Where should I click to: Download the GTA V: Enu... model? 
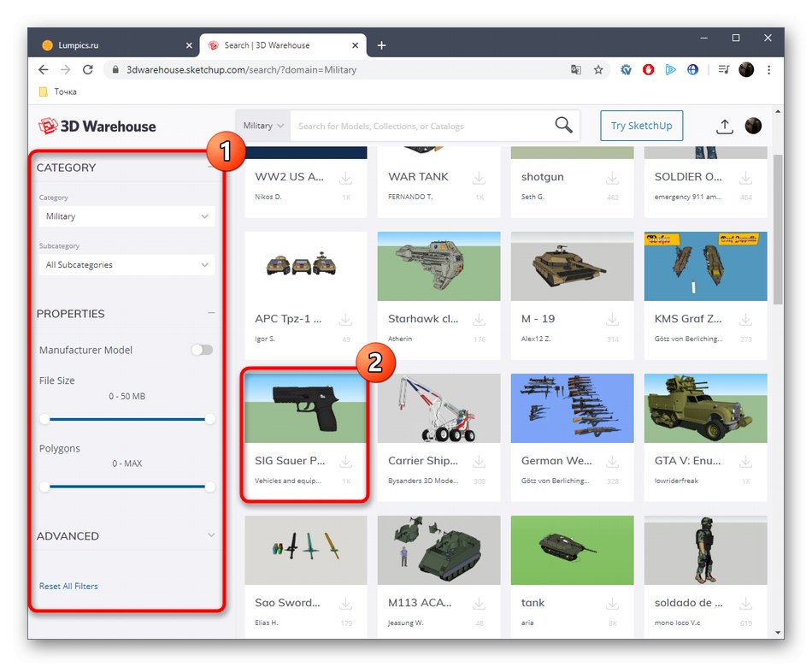pos(745,462)
